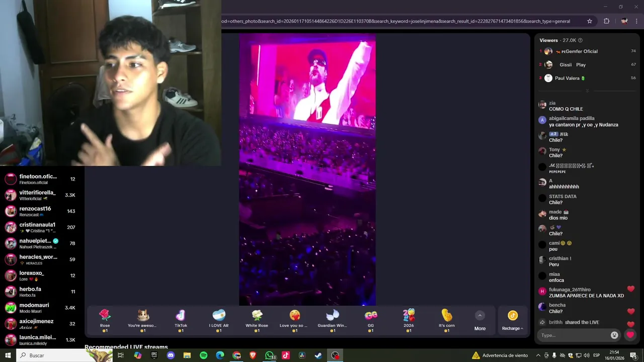This screenshot has width=644, height=362.
Task: Open top viewer Paul Valera
Action: point(588,78)
